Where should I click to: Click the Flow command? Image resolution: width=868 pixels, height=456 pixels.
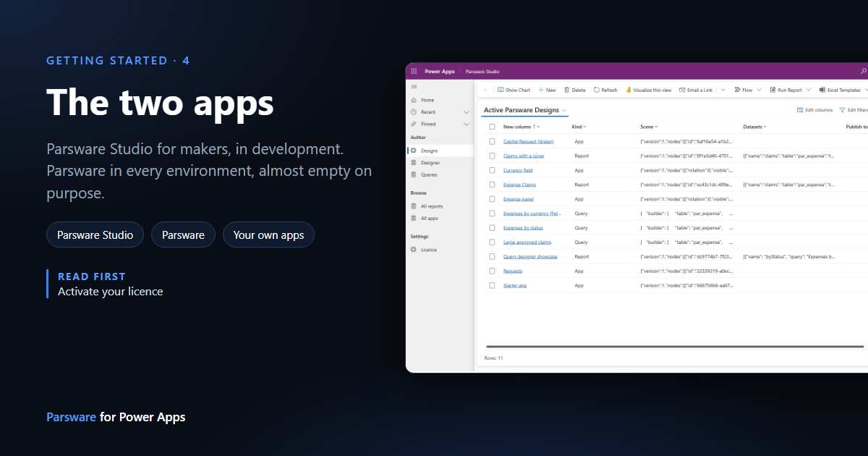pos(744,90)
